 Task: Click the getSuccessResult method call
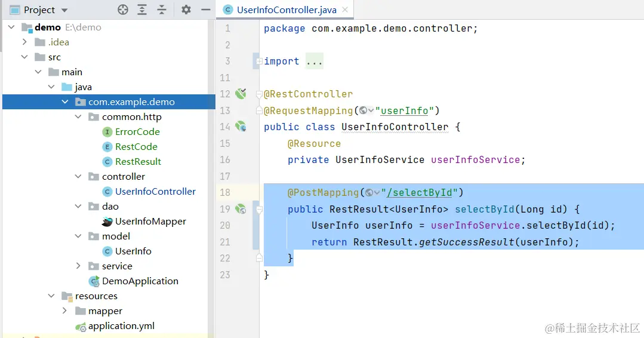click(467, 242)
